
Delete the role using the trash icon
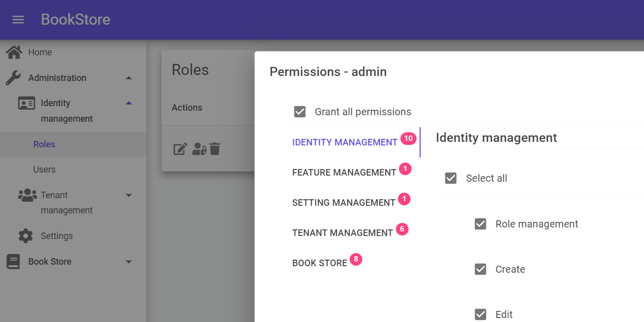214,148
